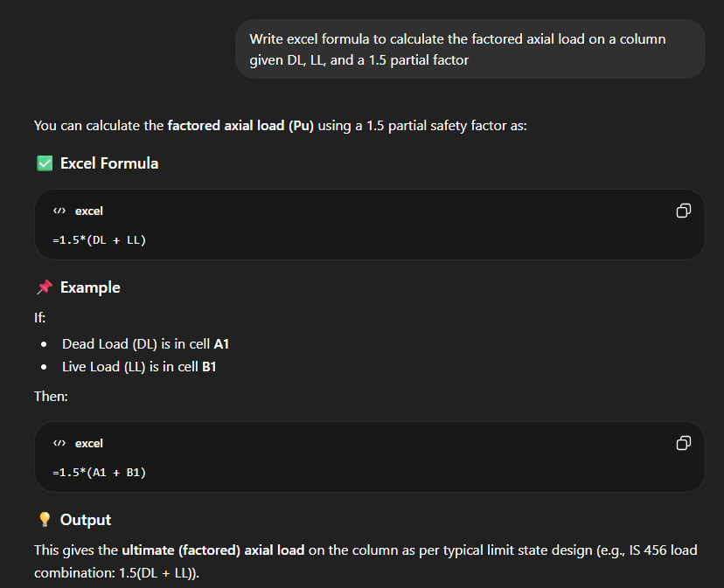Select the user prompt message bubble
Image resolution: width=724 pixels, height=588 pixels.
click(x=470, y=49)
